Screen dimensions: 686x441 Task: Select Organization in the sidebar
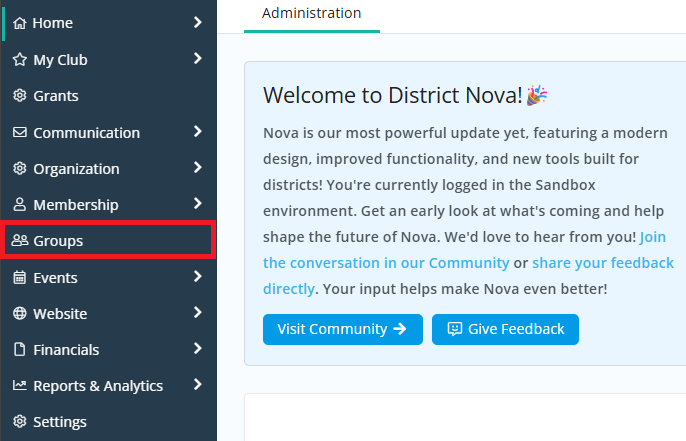(x=108, y=168)
